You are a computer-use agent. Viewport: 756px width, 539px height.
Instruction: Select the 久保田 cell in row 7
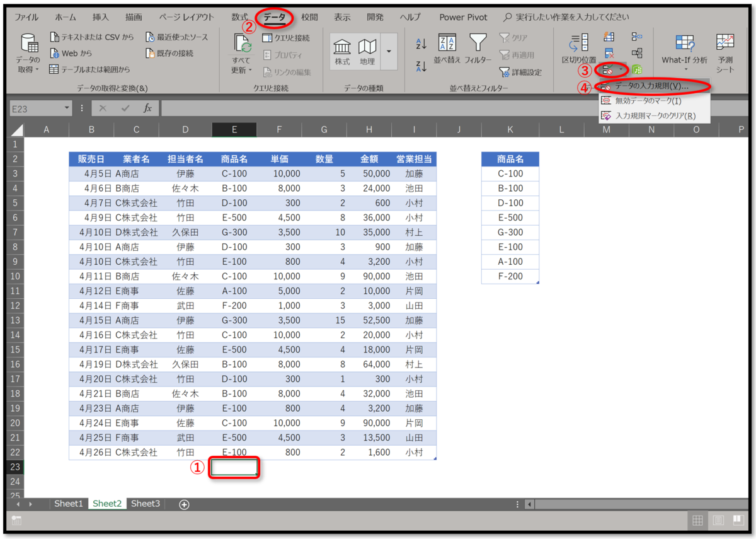tap(185, 232)
